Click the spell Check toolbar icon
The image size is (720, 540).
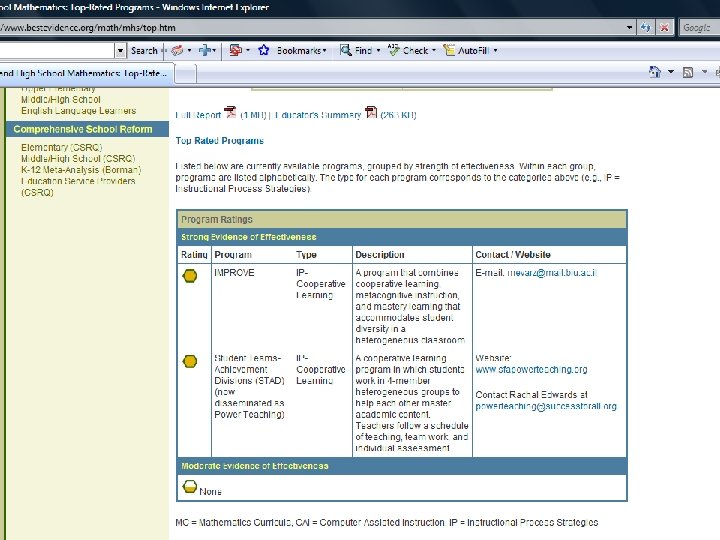point(394,50)
